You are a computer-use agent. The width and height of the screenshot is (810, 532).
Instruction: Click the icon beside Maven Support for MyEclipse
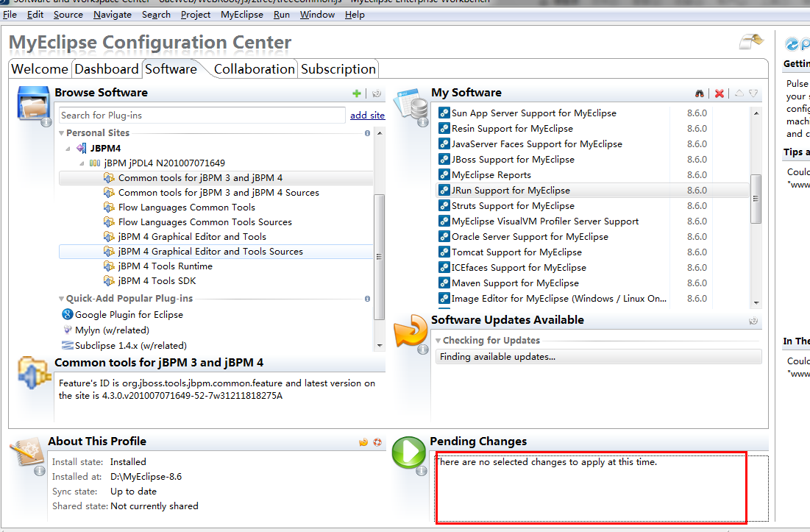(444, 283)
